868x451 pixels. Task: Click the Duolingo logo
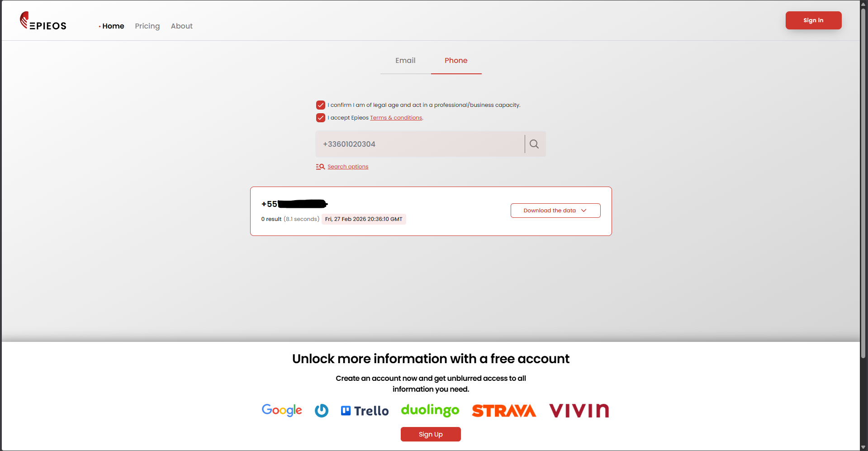[x=430, y=410]
